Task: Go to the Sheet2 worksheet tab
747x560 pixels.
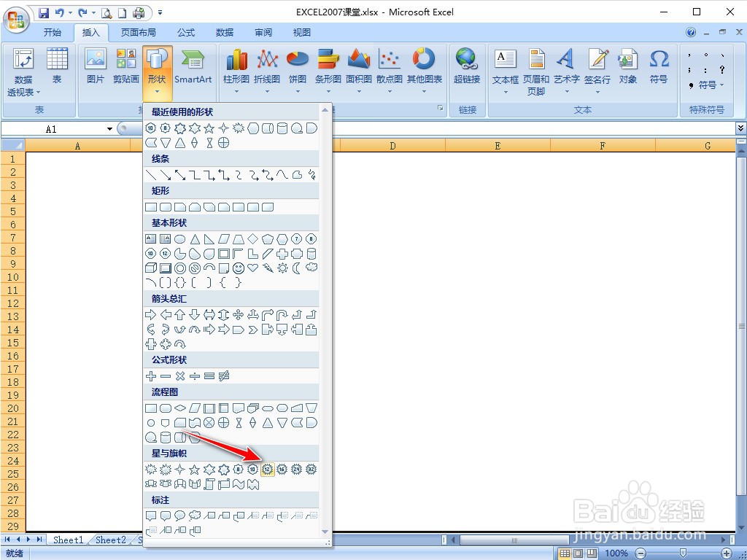Action: [111, 540]
